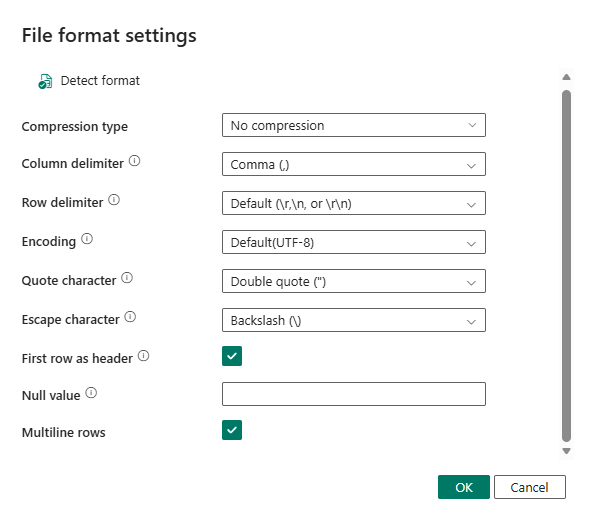592x521 pixels.
Task: Show info tooltip for Row delimiter
Action: pyautogui.click(x=114, y=200)
